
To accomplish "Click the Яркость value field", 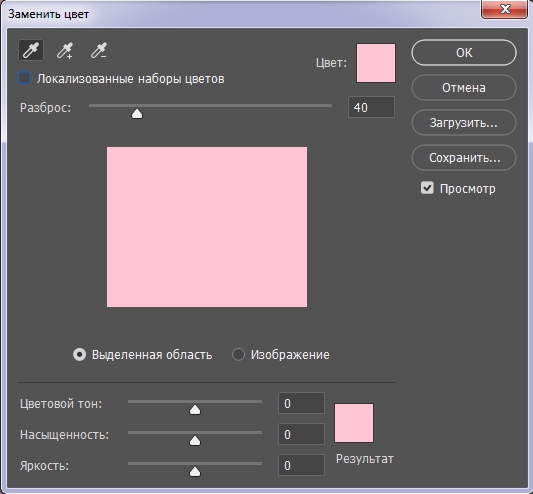I will (x=302, y=465).
